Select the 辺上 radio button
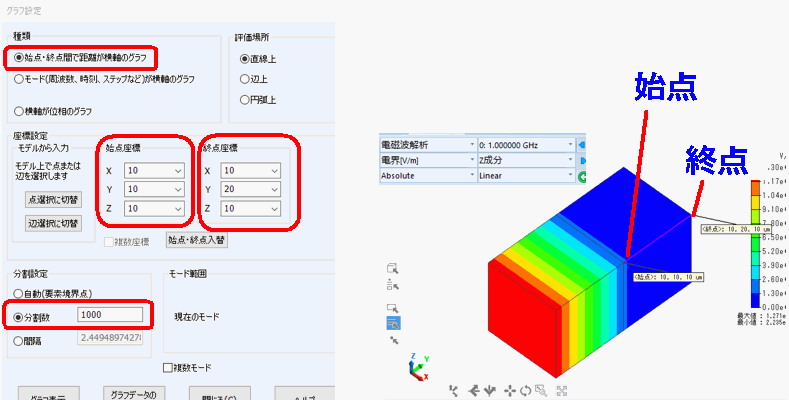Screen dimensions: 789x400 246,79
